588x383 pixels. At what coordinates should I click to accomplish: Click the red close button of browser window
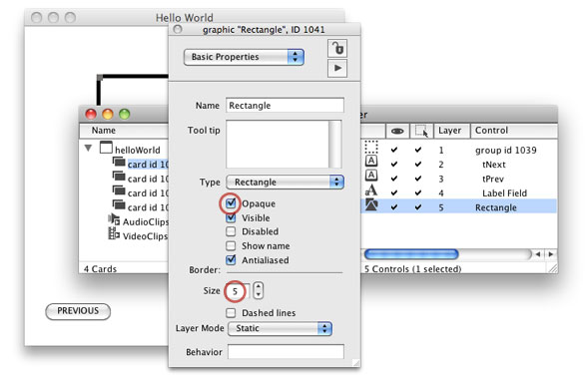91,114
